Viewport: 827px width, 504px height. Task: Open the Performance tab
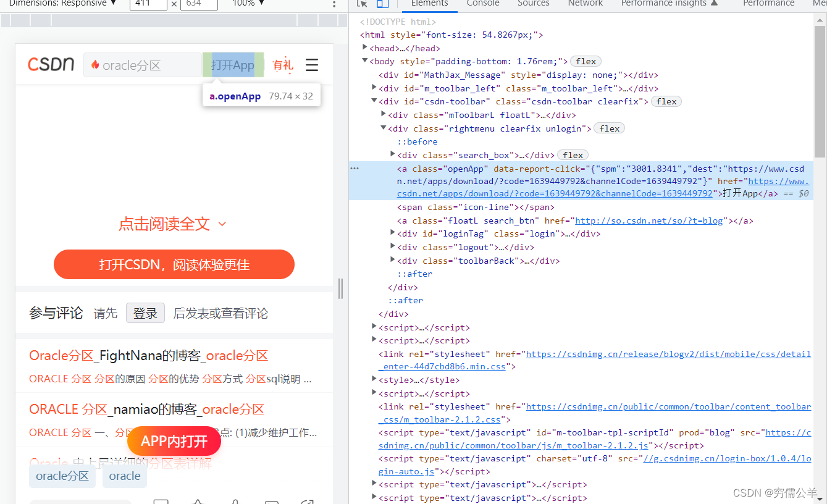click(768, 4)
